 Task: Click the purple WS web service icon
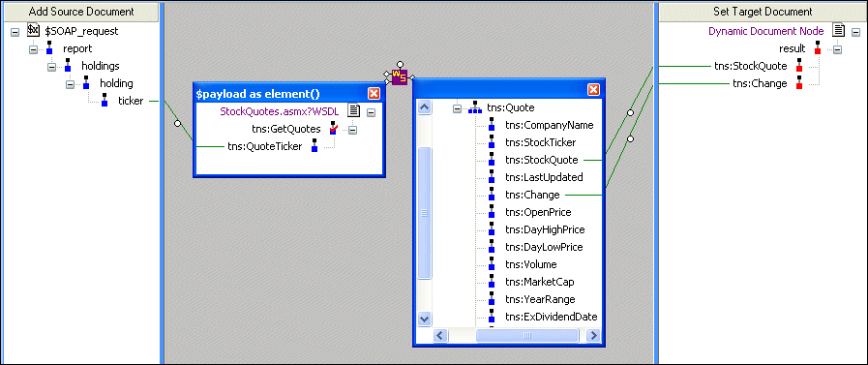pos(399,76)
